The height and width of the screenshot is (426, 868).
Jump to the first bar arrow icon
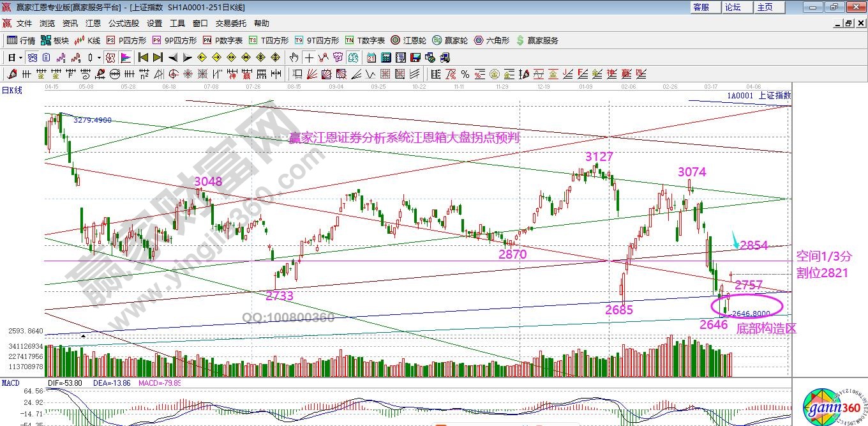click(x=143, y=57)
